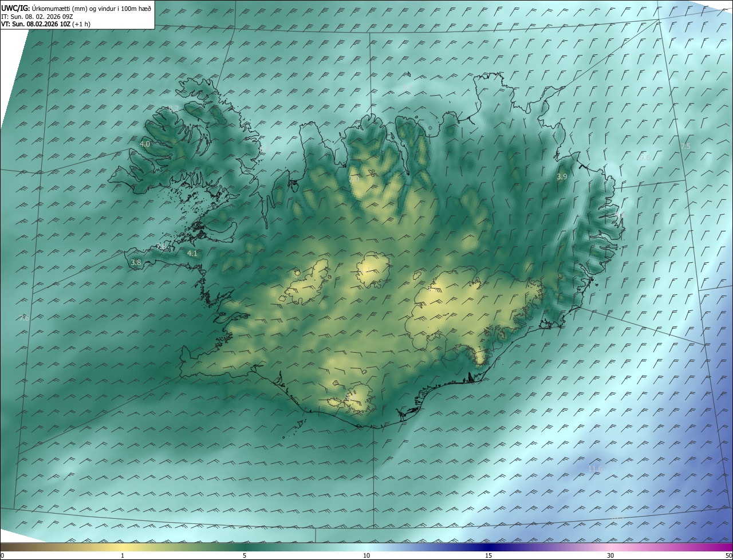Click the "7.5" value label on the map
Screen dimensions: 733x560
[x=685, y=147]
